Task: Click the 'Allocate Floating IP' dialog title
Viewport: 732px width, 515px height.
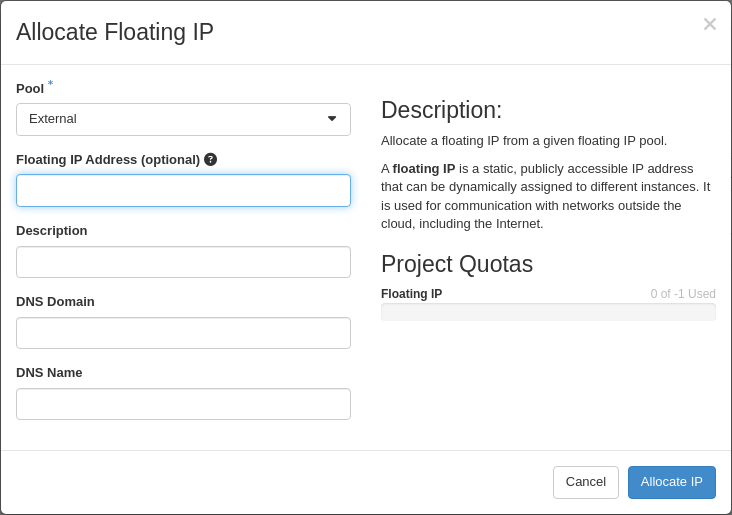Action: click(115, 32)
